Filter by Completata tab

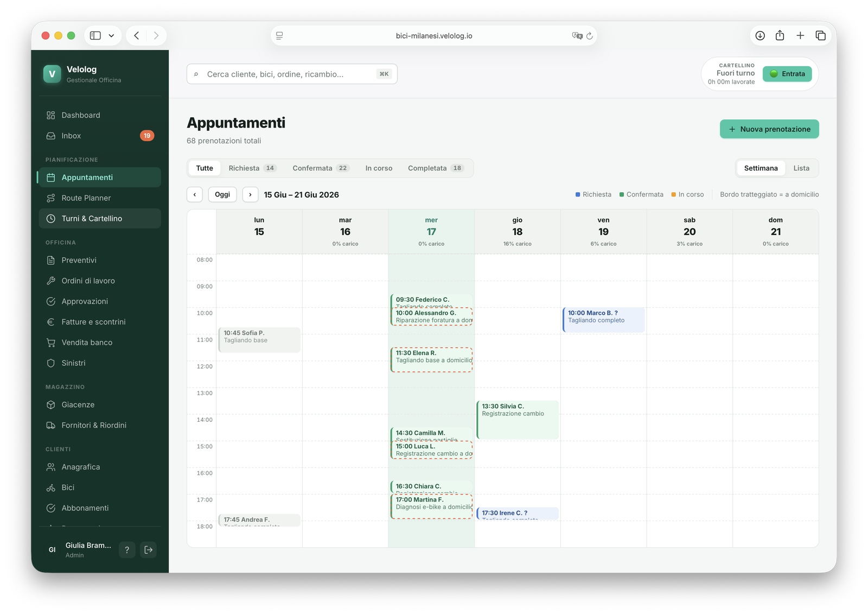436,168
